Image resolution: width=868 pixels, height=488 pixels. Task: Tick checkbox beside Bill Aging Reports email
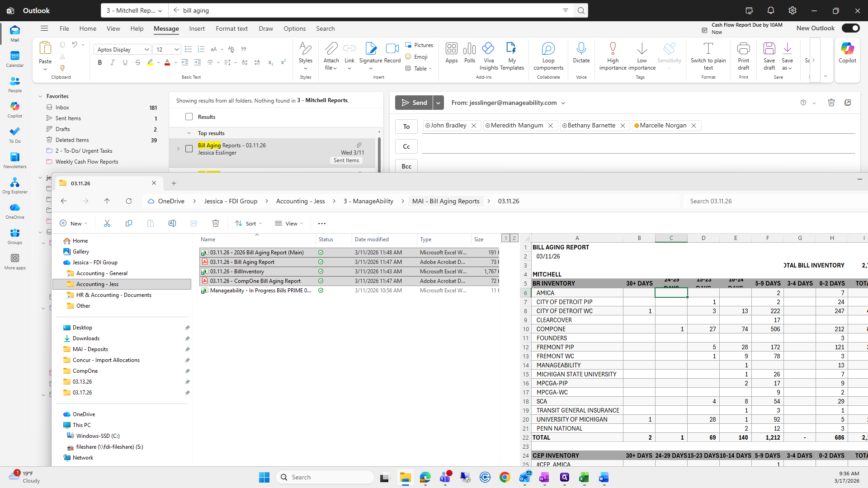(189, 149)
